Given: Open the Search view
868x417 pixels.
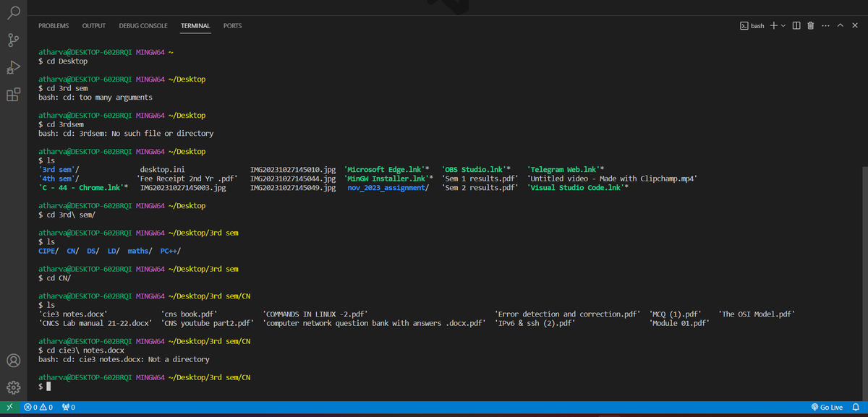Looking at the screenshot, I should tap(13, 13).
